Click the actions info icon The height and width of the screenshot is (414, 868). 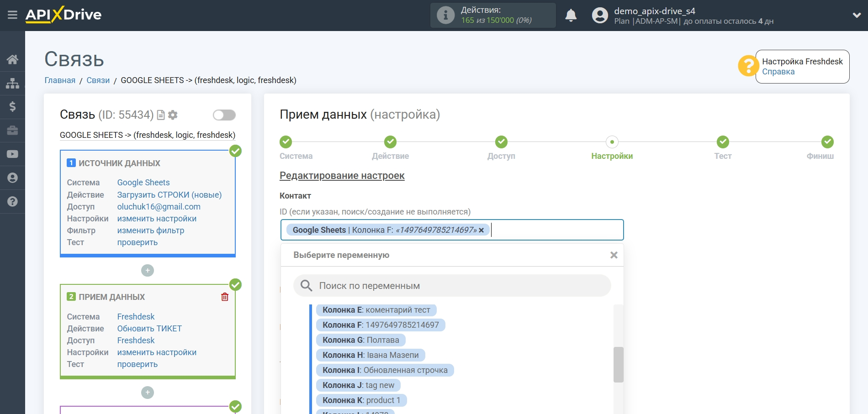(445, 15)
